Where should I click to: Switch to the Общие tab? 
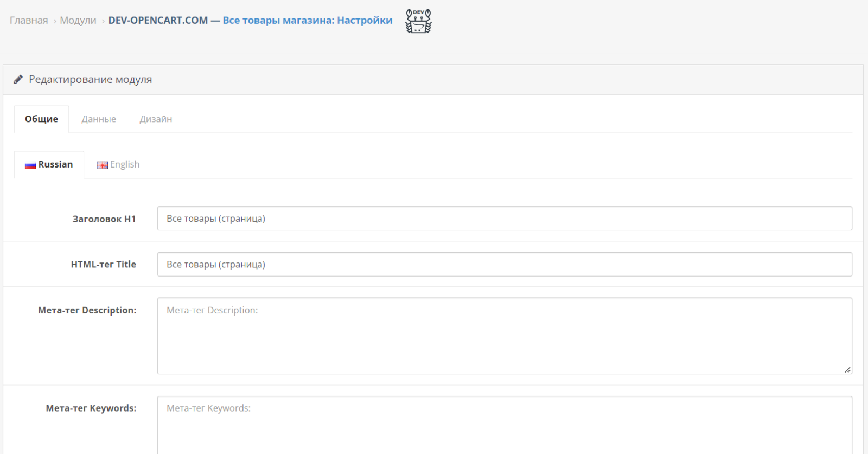pos(41,119)
